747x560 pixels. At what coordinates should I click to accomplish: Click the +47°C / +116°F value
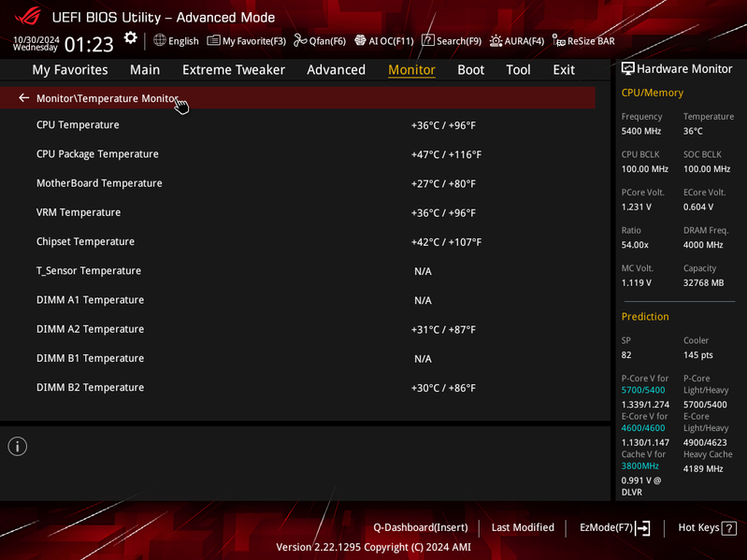(x=446, y=155)
